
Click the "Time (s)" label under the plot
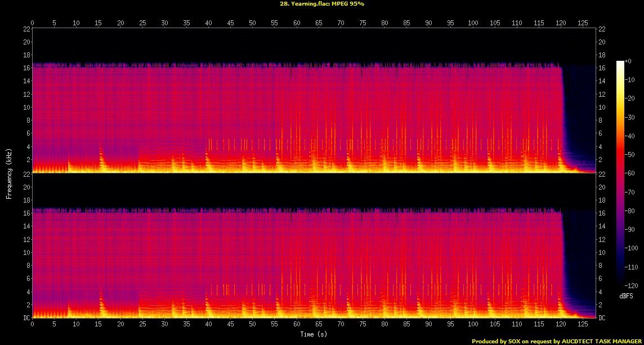click(314, 334)
